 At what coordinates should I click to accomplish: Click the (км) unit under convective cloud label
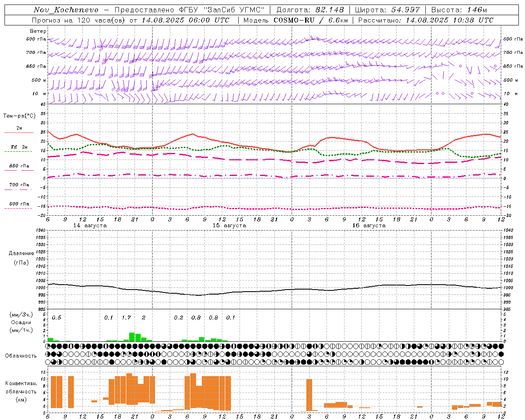click(21, 399)
